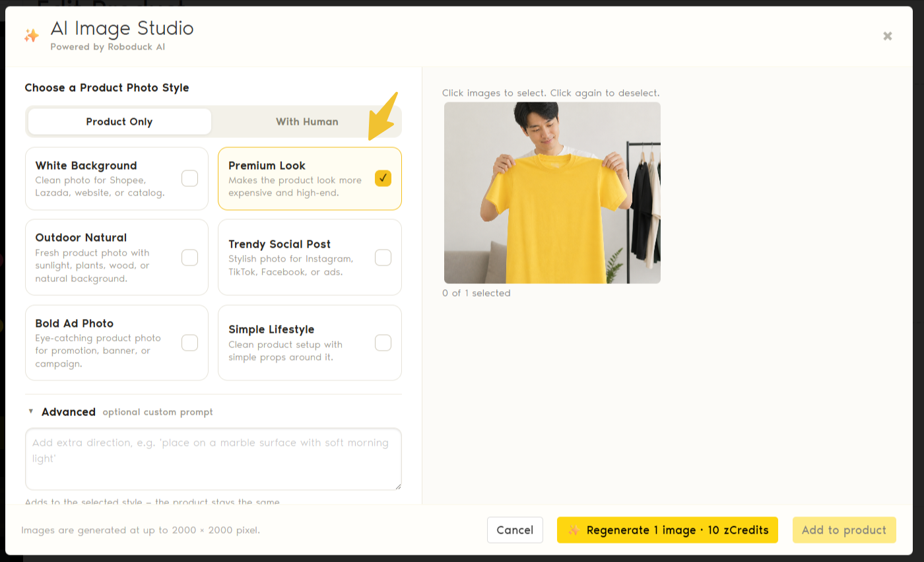Click the Simple Lifestyle card title
The width and height of the screenshot is (924, 562).
click(271, 330)
